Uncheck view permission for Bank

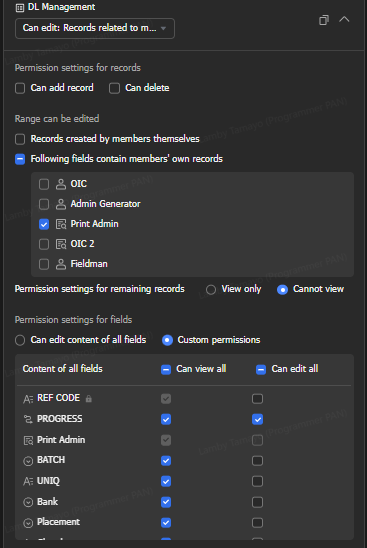click(x=166, y=502)
